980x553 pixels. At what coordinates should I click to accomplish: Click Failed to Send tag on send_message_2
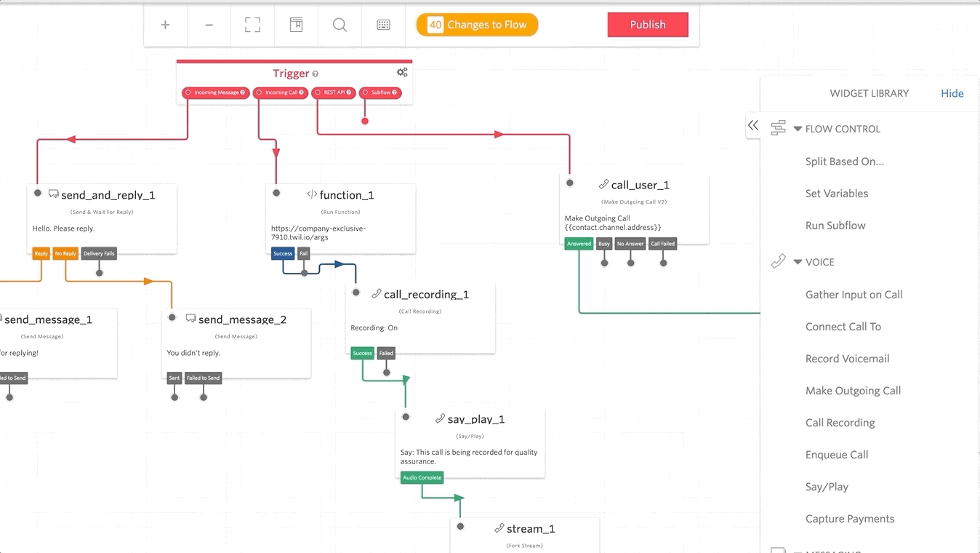pyautogui.click(x=203, y=378)
